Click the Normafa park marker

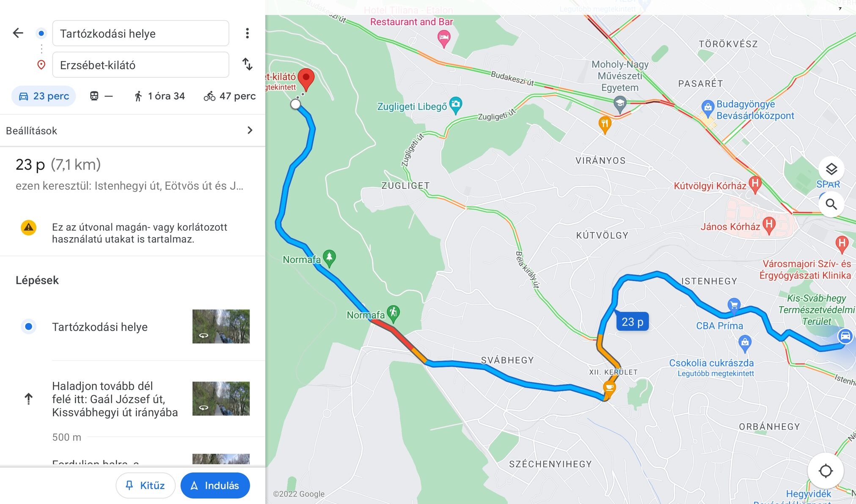point(329,258)
